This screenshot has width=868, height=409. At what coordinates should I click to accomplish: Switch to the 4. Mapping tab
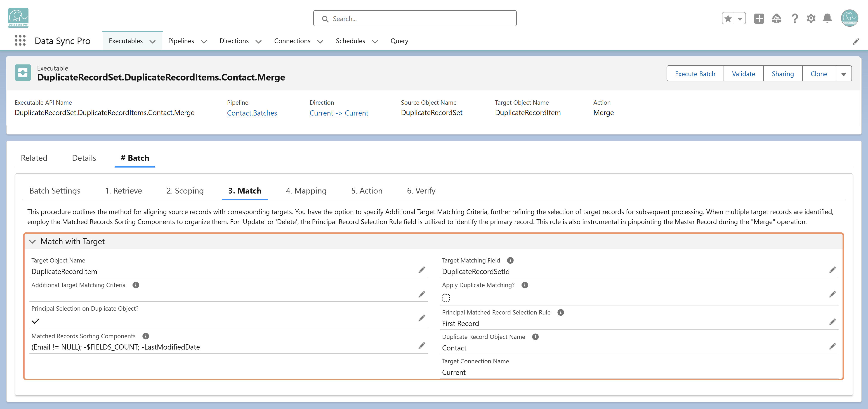306,191
